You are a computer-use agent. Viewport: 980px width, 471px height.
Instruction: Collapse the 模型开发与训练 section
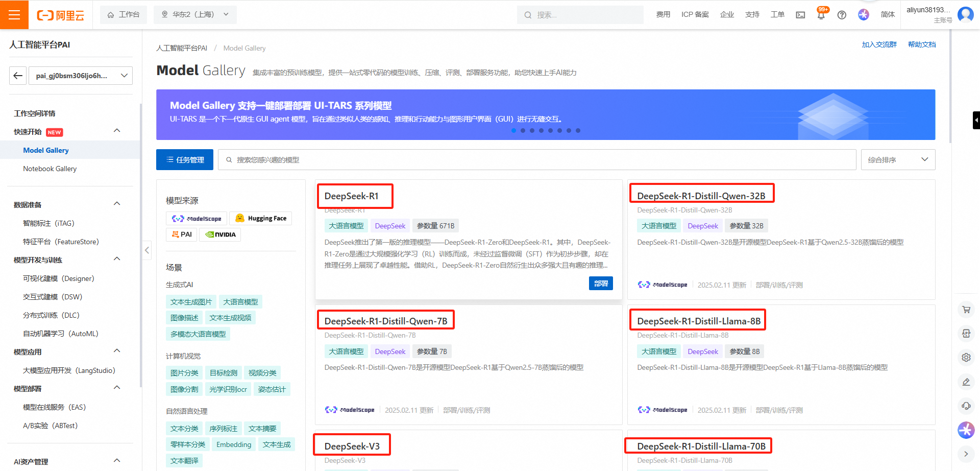117,259
